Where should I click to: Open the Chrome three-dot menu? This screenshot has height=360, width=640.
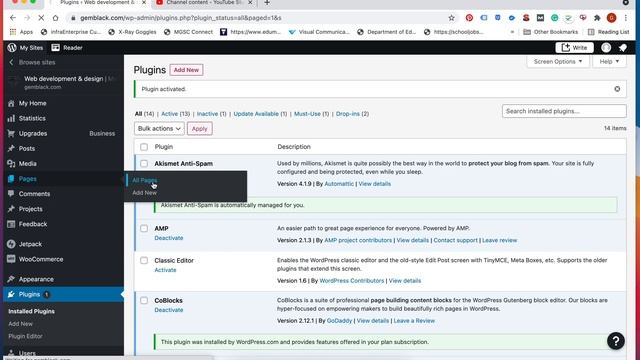tap(626, 18)
